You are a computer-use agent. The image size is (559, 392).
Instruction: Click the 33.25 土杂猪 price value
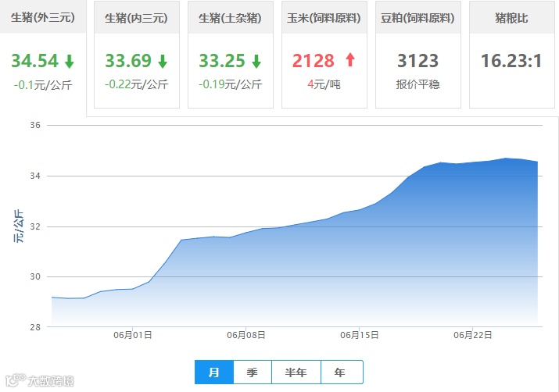point(222,61)
